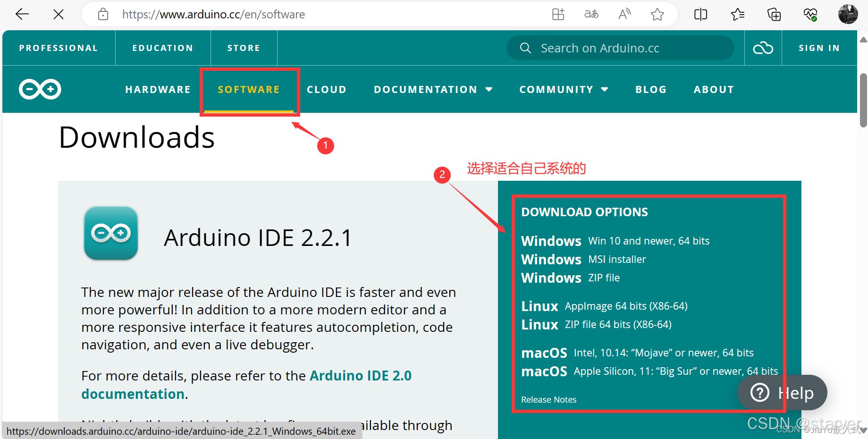Stop page loading with the X button

(x=59, y=15)
